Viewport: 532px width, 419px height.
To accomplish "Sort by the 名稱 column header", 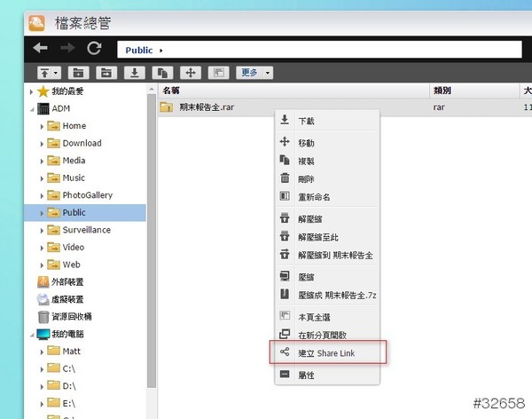I will pyautogui.click(x=293, y=91).
